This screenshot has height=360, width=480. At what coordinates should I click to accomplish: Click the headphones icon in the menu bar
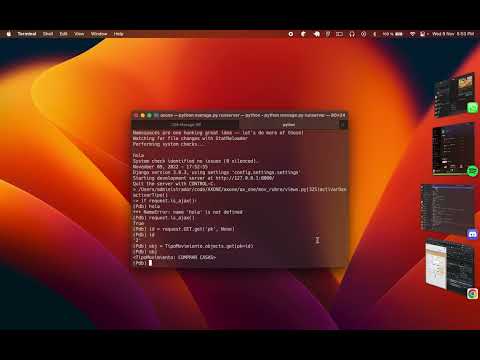tap(352, 34)
